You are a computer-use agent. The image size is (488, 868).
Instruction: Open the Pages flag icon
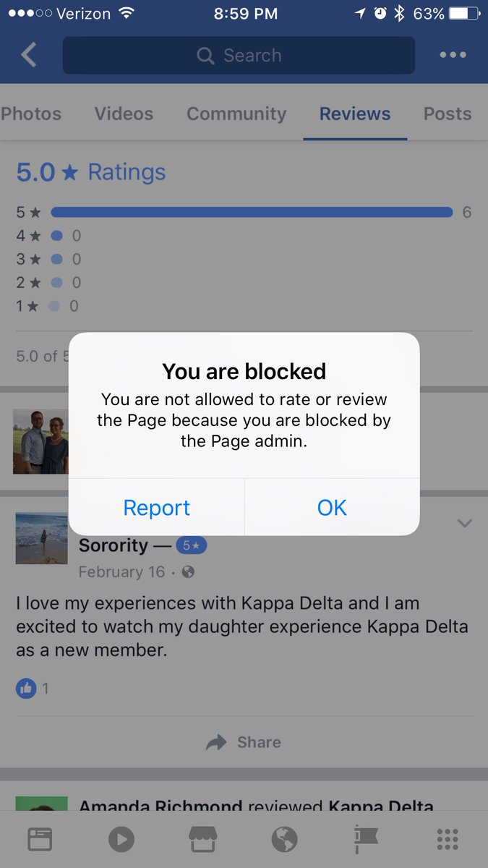pyautogui.click(x=366, y=839)
